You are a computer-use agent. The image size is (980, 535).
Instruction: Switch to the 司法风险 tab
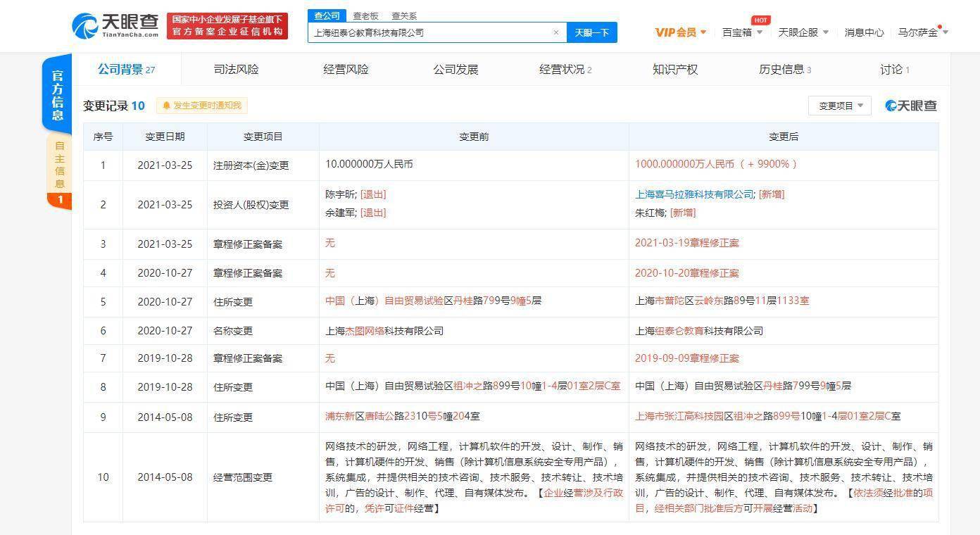pyautogui.click(x=236, y=69)
